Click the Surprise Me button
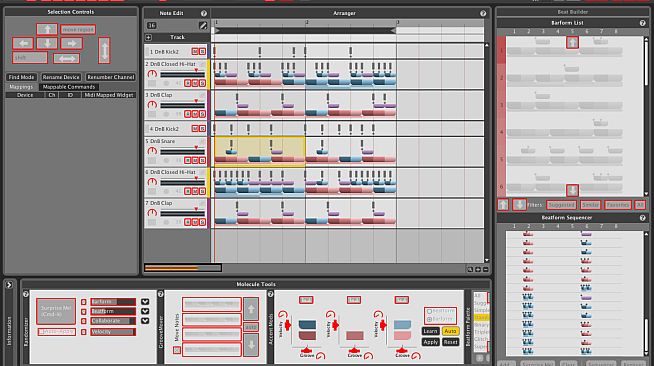This screenshot has width=654, height=366. pyautogui.click(x=56, y=311)
